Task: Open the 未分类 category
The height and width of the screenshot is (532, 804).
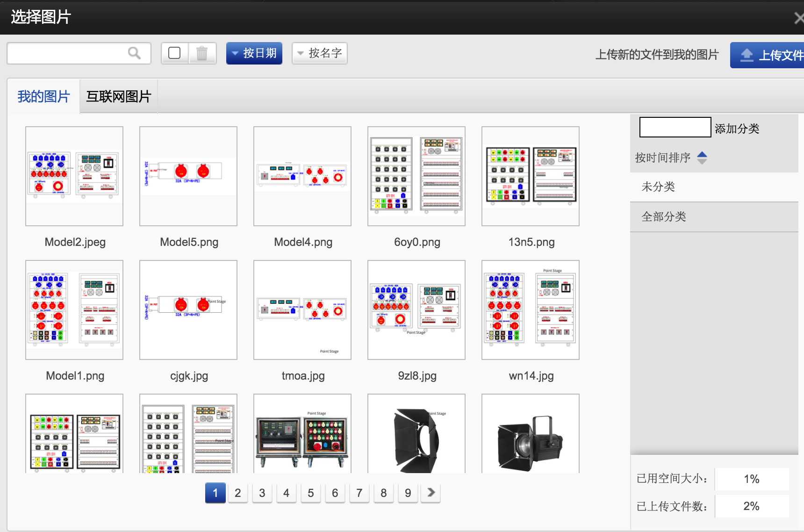Action: click(658, 187)
